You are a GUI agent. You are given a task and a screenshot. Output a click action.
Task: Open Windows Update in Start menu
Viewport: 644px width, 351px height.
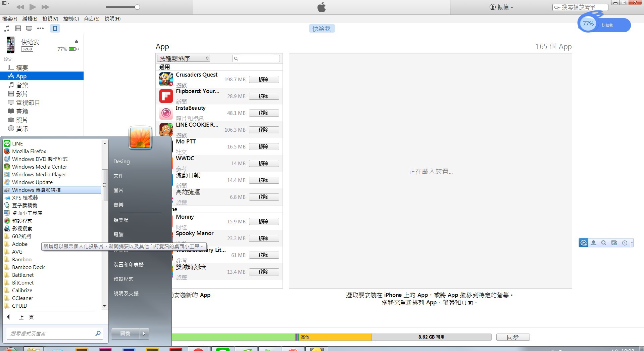(x=52, y=182)
